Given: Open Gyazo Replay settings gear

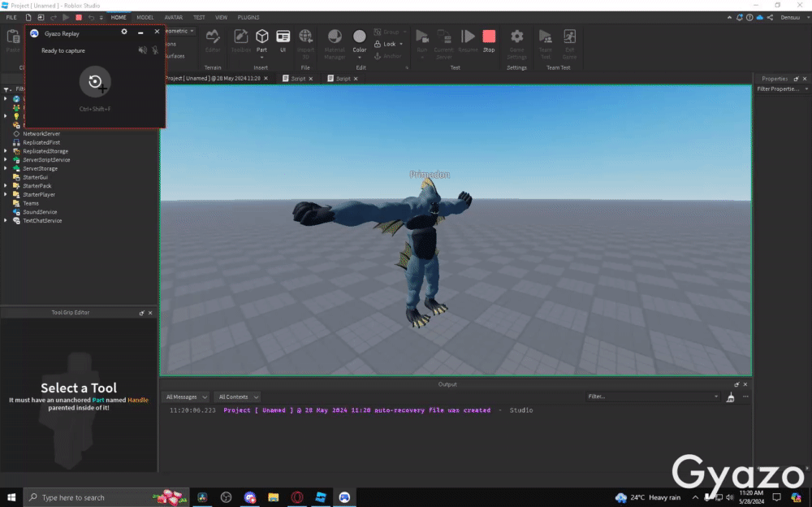Looking at the screenshot, I should (x=124, y=32).
